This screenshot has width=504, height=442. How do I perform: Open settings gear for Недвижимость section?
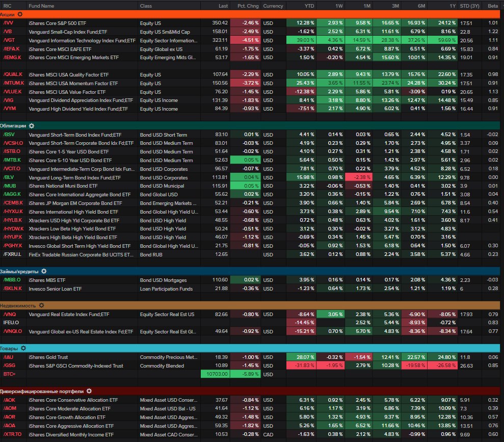tap(41, 305)
